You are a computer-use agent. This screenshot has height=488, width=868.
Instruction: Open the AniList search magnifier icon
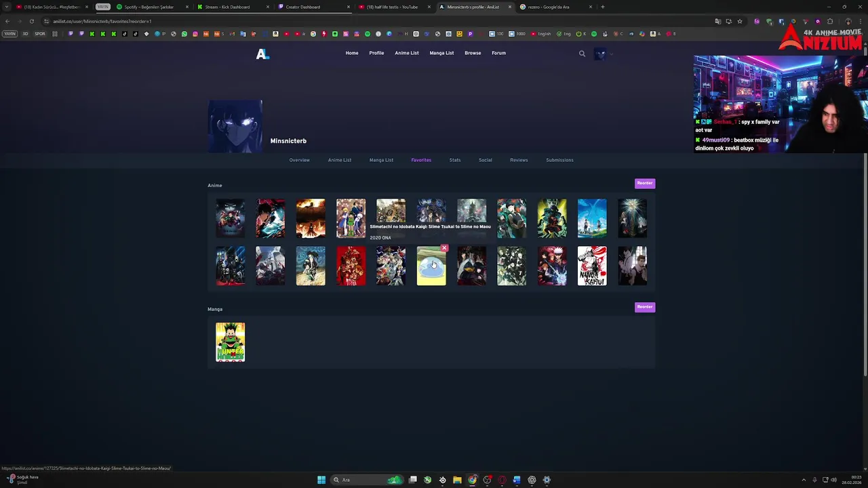(582, 54)
